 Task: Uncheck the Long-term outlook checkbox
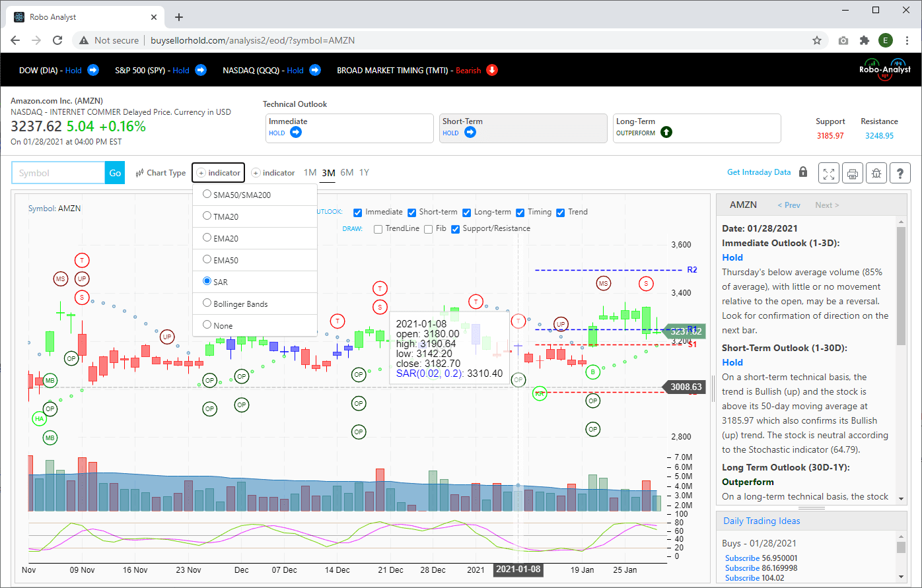click(x=467, y=212)
